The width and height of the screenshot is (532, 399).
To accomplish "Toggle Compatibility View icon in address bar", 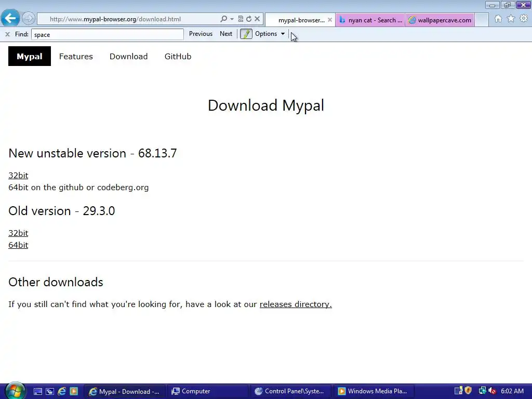I will click(241, 19).
